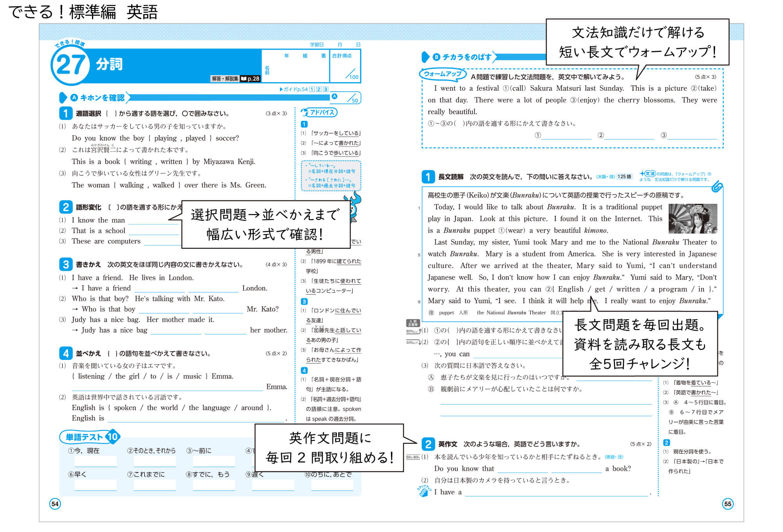783x532 pixels.
Task: Click the 書きかえ question 3 number badge
Action: (65, 264)
